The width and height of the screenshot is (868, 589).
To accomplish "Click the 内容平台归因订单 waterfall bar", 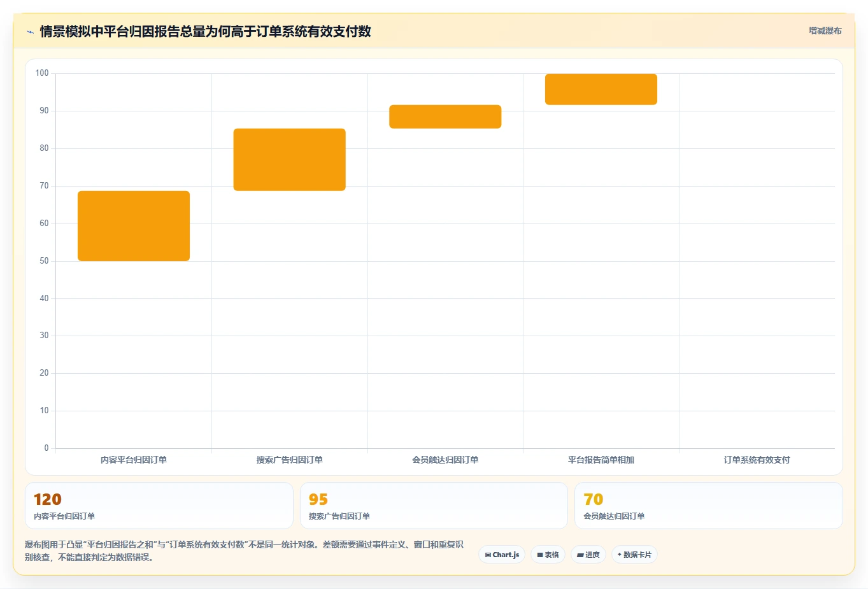I will pyautogui.click(x=134, y=226).
